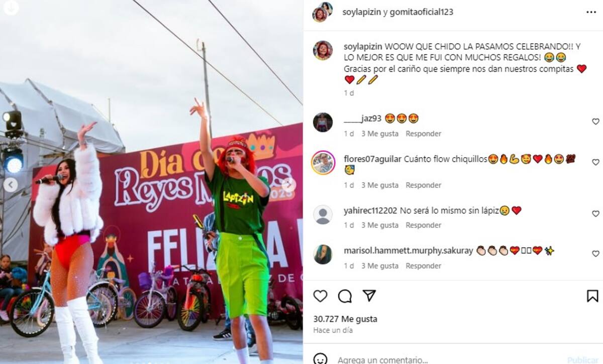Reply to ____jaz93's comment

[423, 134]
